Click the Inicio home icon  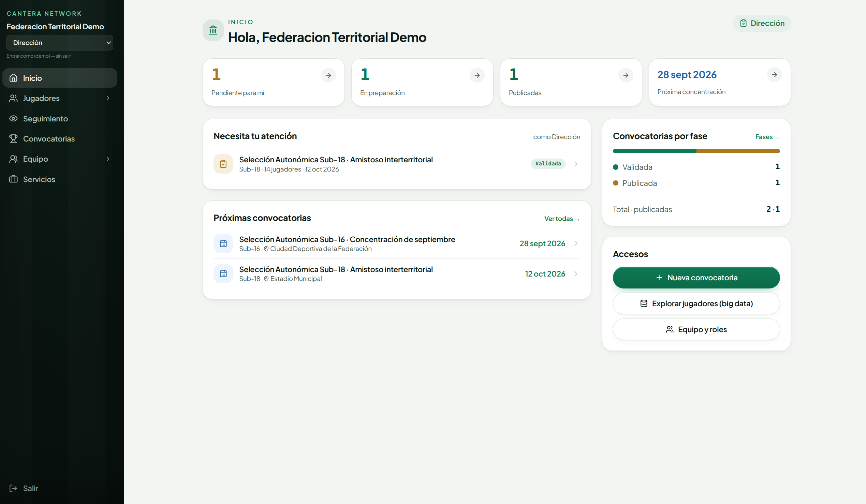pyautogui.click(x=13, y=78)
